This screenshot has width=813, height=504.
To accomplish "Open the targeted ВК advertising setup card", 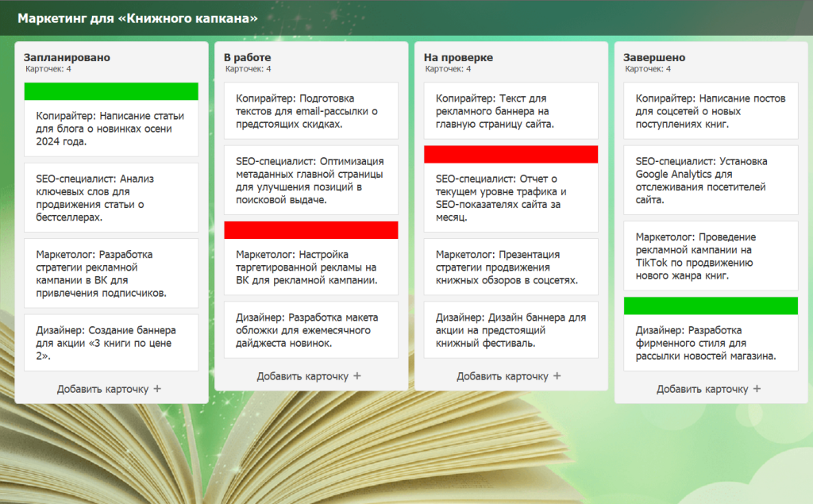I will [x=311, y=258].
